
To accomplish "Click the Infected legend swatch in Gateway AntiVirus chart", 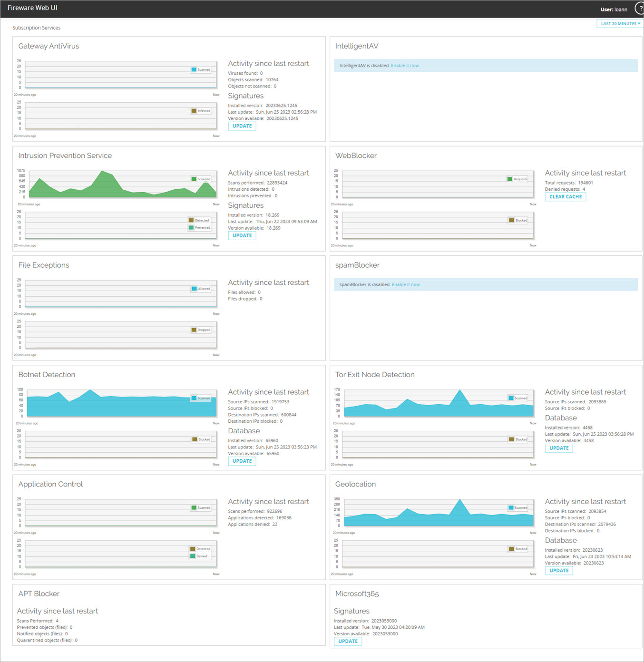I will point(194,111).
